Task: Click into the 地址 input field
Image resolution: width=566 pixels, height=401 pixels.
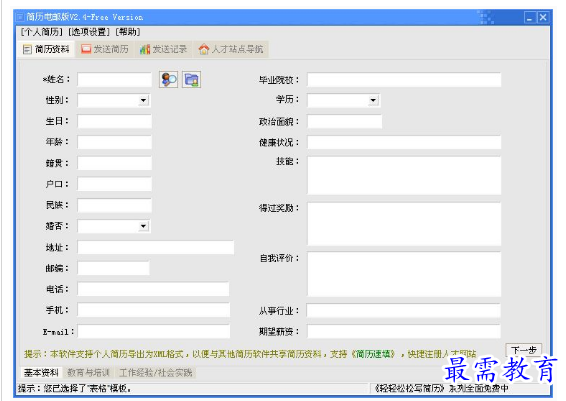Action: pos(156,248)
